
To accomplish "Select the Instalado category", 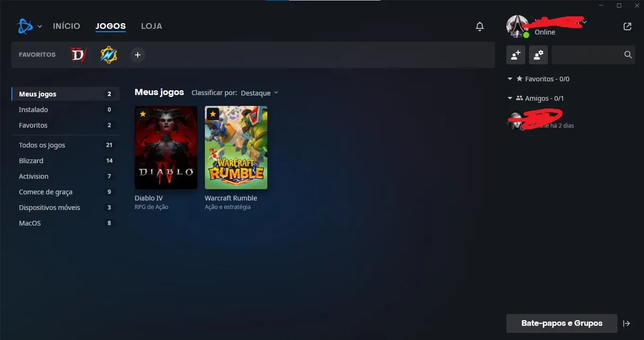I will 65,110.
